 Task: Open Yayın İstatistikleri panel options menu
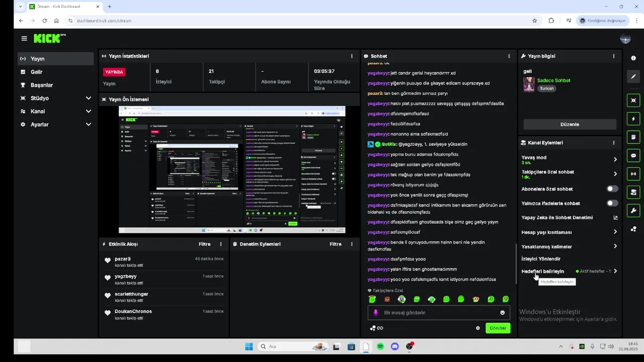[x=352, y=56]
